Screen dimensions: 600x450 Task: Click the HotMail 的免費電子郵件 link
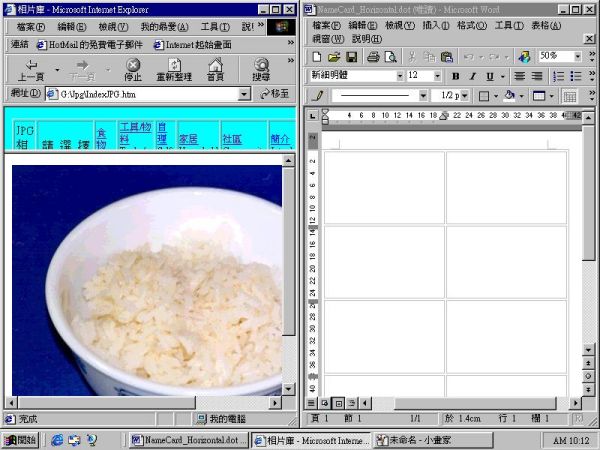(90, 45)
